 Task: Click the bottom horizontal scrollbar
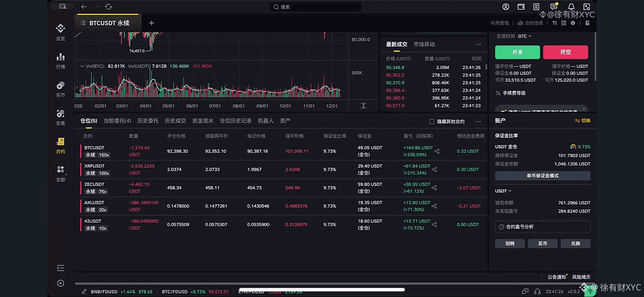point(322,289)
